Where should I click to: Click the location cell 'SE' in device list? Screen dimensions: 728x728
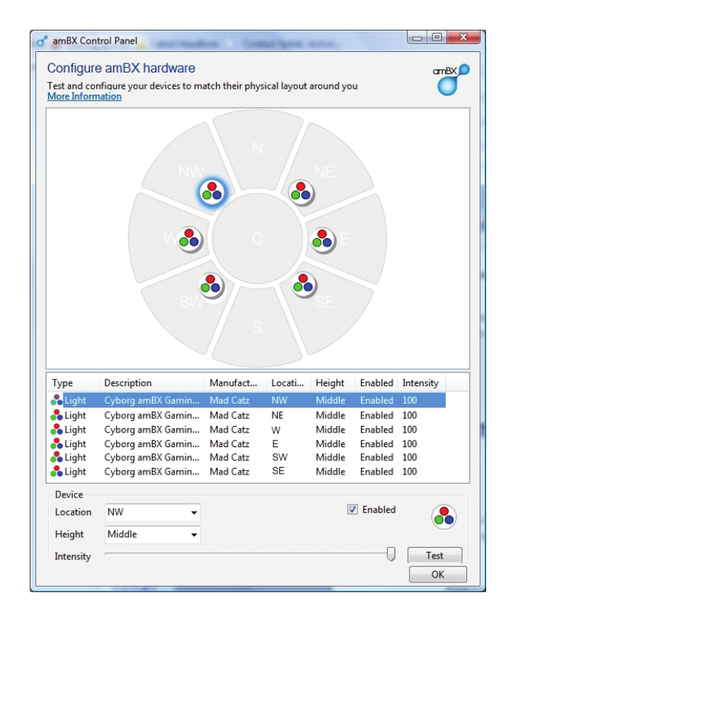278,471
